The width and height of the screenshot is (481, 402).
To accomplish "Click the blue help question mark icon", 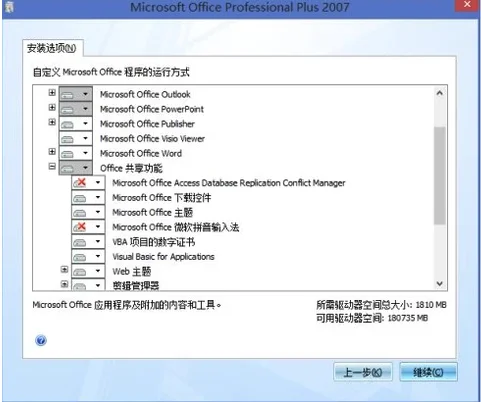I will 41,340.
